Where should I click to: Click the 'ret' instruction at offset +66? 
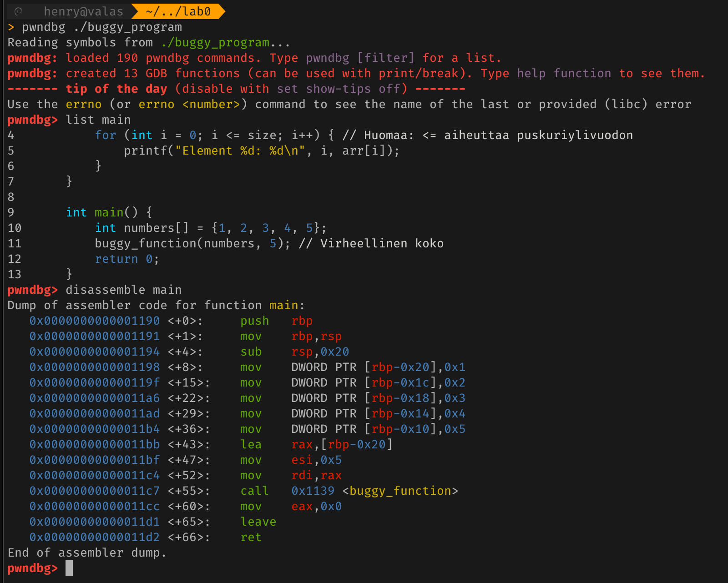[x=251, y=538]
